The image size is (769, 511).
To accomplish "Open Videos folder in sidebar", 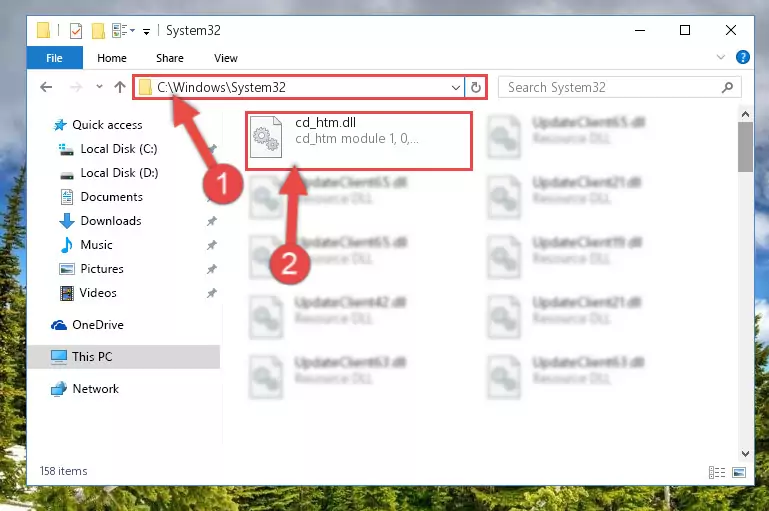I will (98, 293).
